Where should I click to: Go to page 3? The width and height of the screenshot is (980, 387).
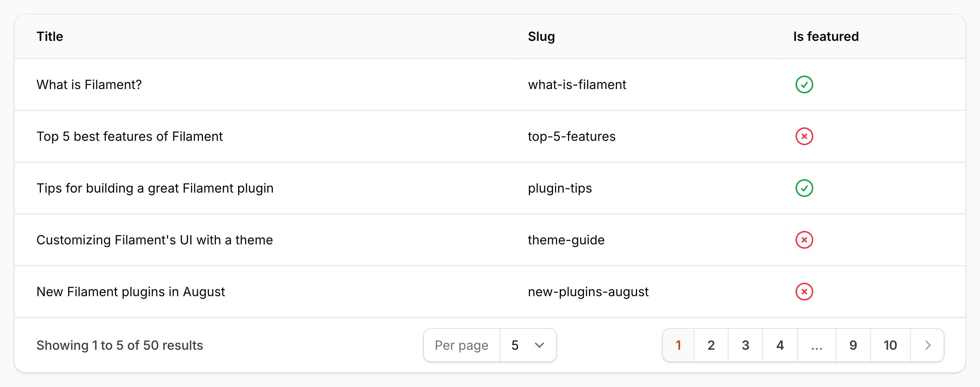tap(745, 345)
